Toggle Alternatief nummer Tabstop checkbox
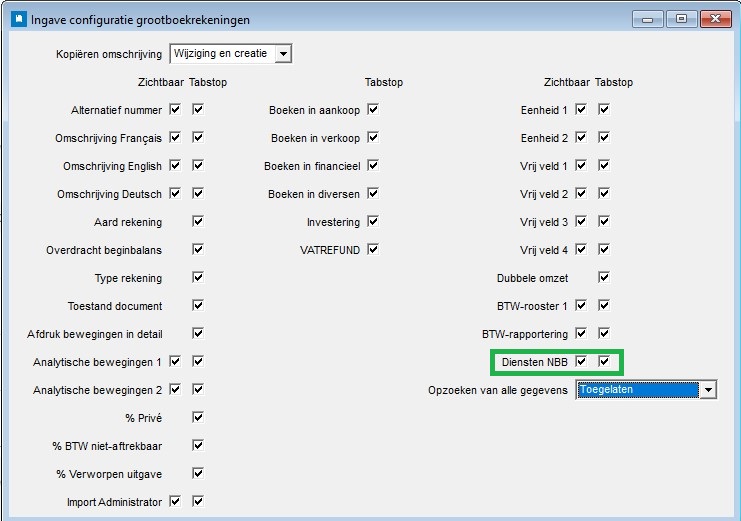The height and width of the screenshot is (521, 741). click(198, 110)
